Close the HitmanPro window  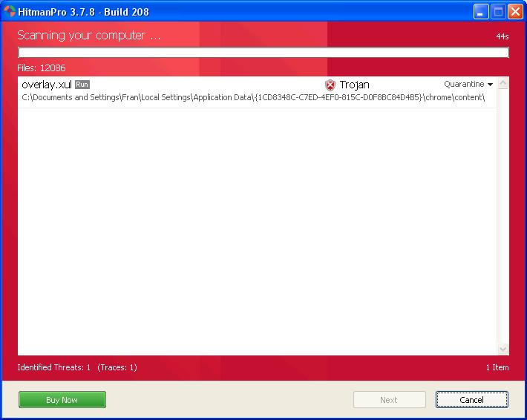pyautogui.click(x=515, y=12)
